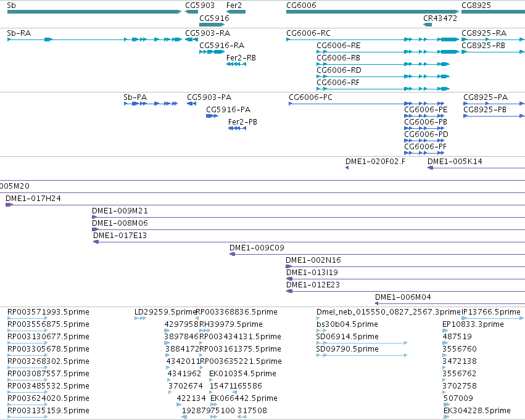Viewport: 525px width, 420px height.
Task: Click EST RP003268302.5prime
Action: click(48, 362)
